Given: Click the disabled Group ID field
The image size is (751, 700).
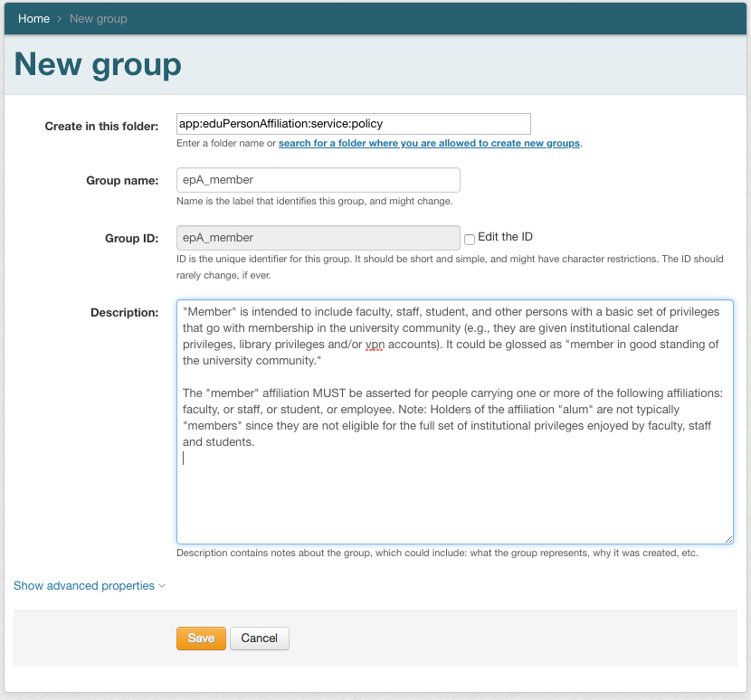Looking at the screenshot, I should (318, 238).
